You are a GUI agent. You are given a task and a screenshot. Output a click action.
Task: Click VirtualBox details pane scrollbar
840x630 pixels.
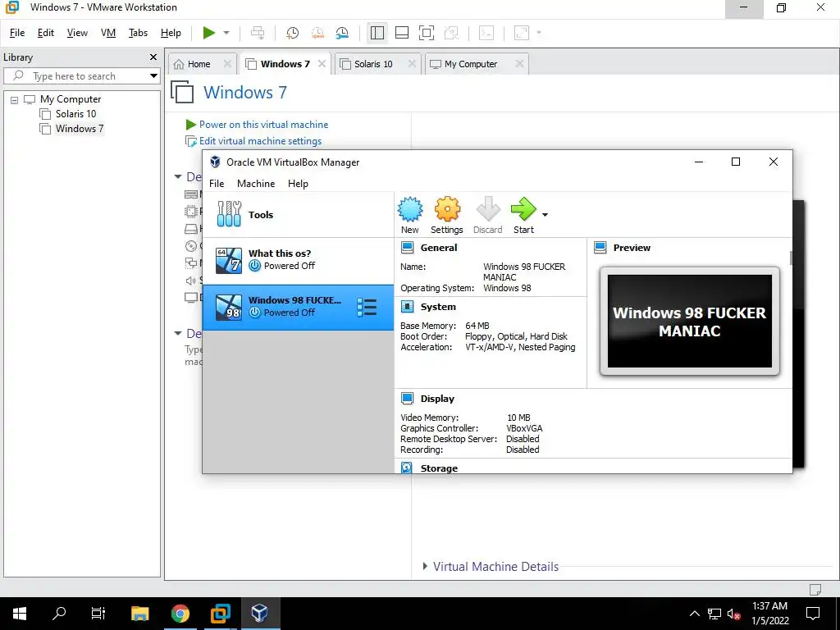[x=790, y=258]
